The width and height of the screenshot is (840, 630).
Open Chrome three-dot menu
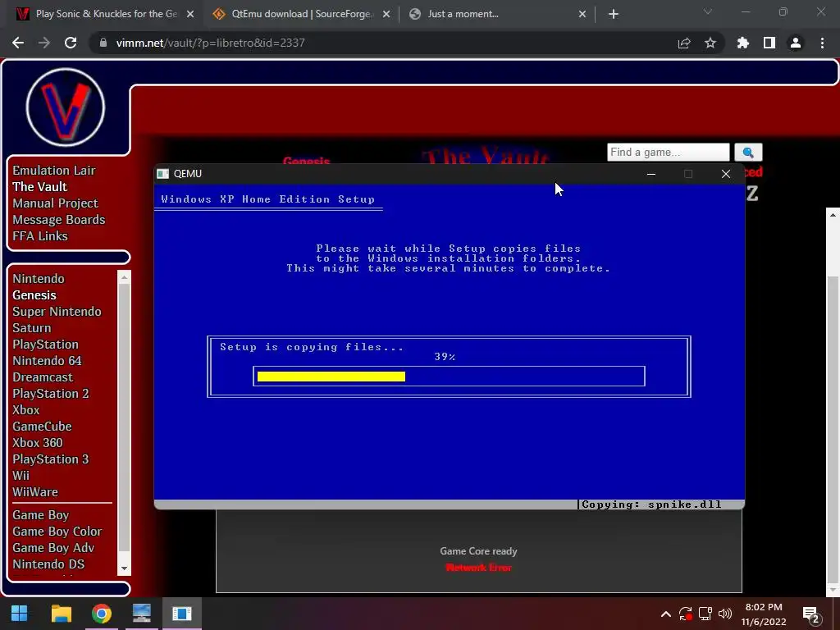coord(822,43)
